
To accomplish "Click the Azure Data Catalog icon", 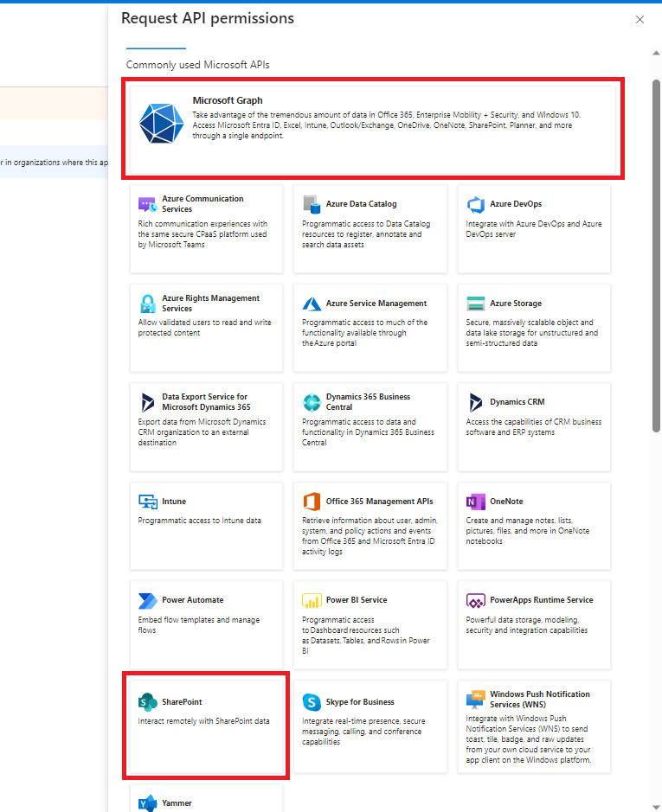I will 312,205.
